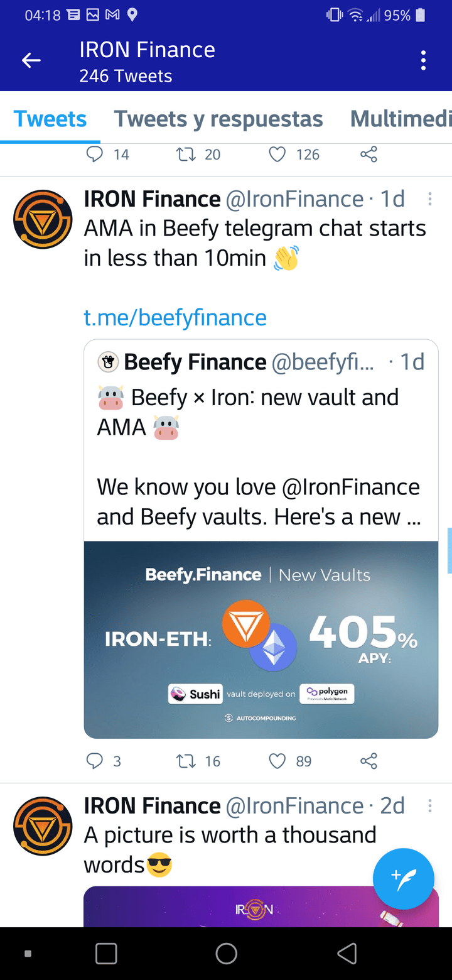
Task: Retweet the top tweet with 20 retweets
Action: 186,155
